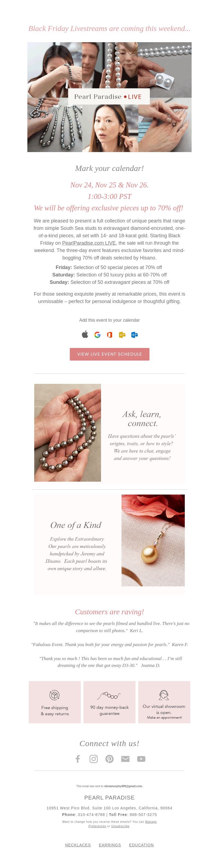219x868 pixels.
Task: Click the email envelope icon
Action: pos(125,759)
